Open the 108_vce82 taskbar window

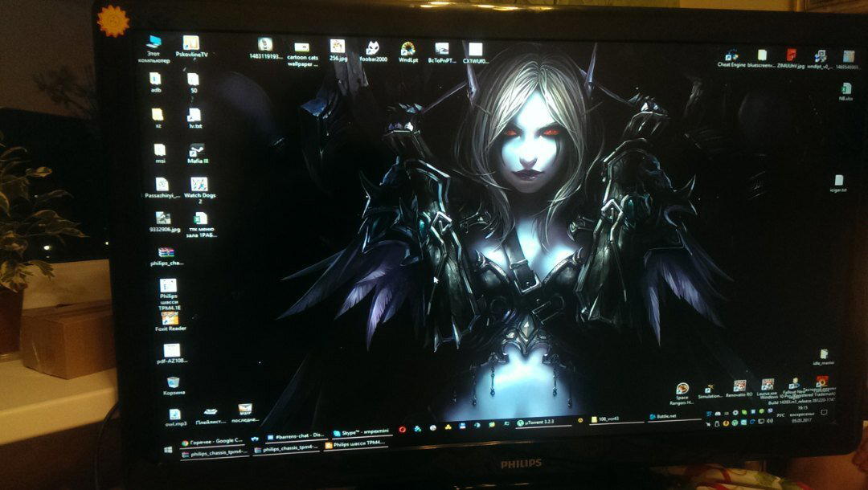616,419
